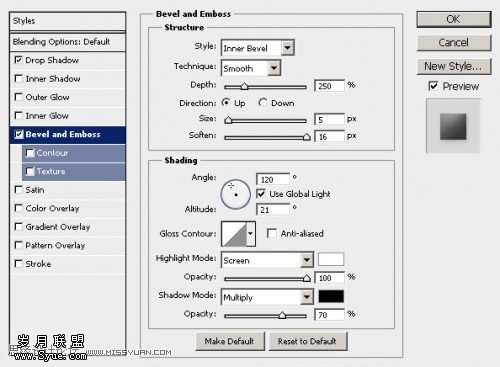Click the Cancel button
This screenshot has width=500, height=367.
click(454, 43)
